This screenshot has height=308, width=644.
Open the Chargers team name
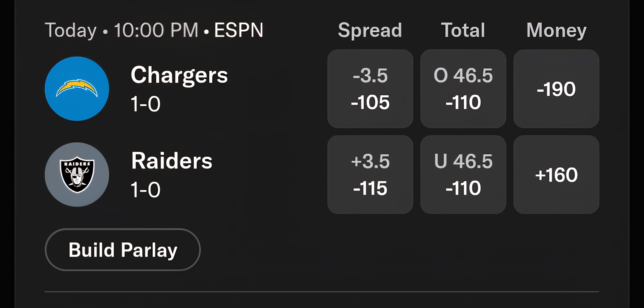click(x=179, y=76)
